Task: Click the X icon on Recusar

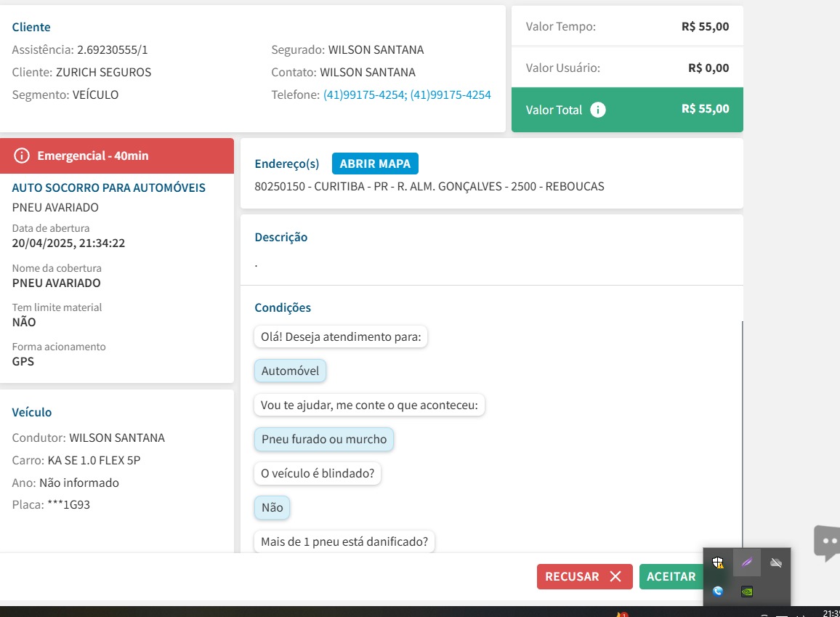Action: click(x=615, y=576)
